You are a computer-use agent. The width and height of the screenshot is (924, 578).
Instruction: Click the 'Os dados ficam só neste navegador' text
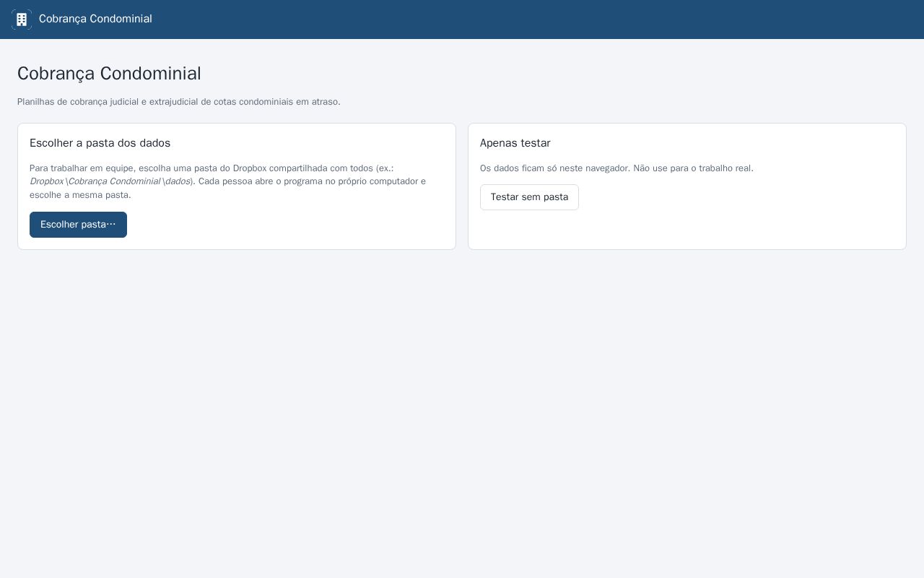(x=616, y=168)
